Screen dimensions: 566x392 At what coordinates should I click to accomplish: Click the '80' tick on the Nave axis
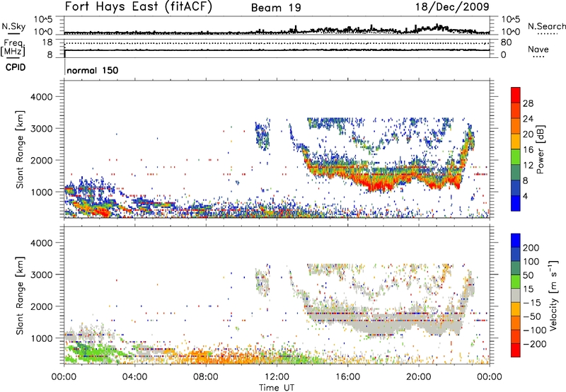(506, 42)
